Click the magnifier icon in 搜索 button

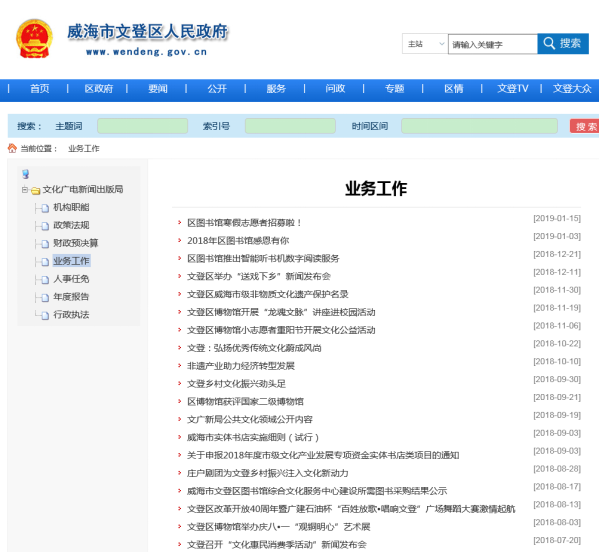pos(549,43)
